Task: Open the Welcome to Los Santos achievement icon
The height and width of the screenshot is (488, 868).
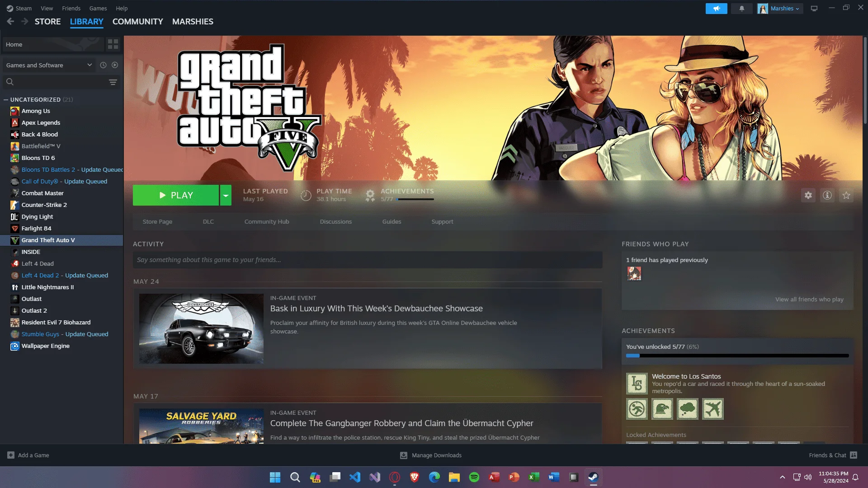Action: click(x=637, y=384)
